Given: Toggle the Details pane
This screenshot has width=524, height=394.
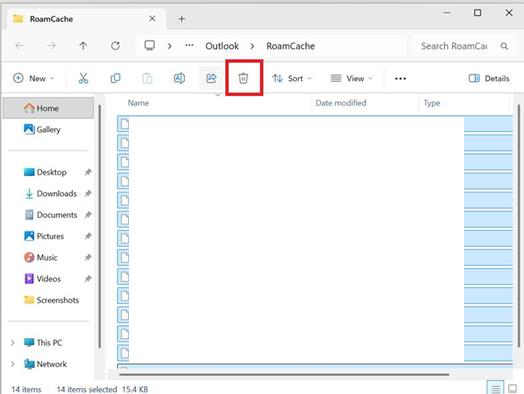Looking at the screenshot, I should point(489,79).
